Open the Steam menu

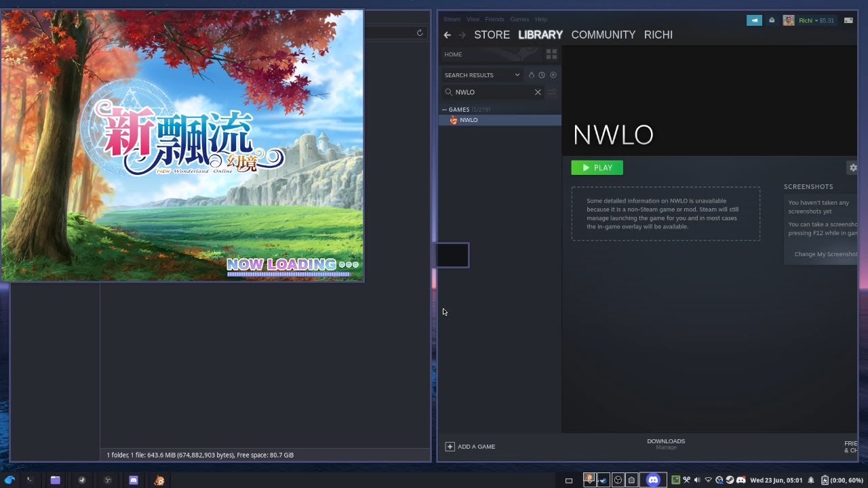[452, 19]
